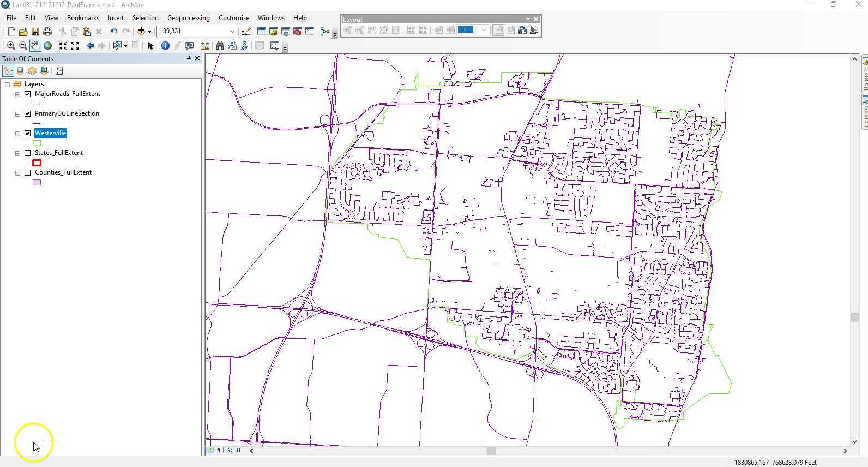Select the Zoom In tool
The image size is (868, 467).
coord(11,46)
